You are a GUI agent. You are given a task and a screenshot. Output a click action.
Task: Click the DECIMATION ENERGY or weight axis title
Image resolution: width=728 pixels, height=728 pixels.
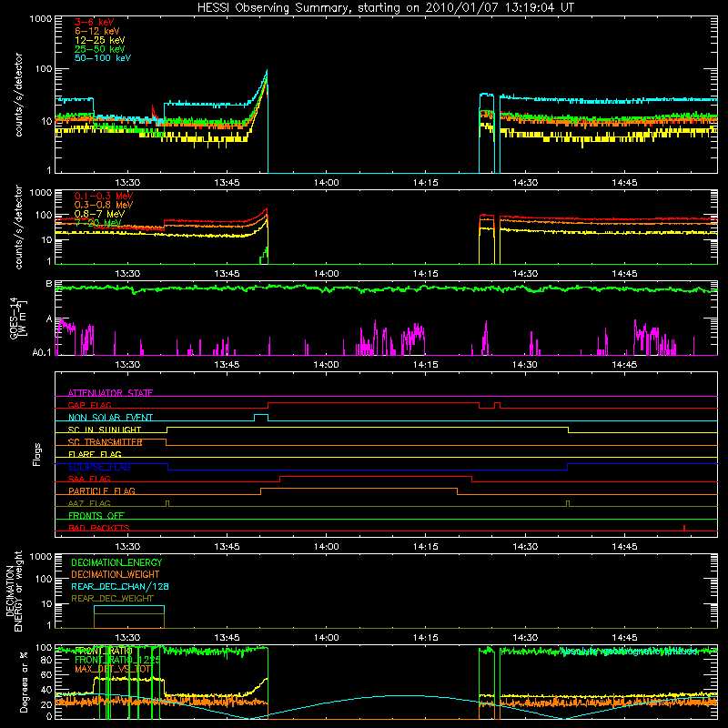[x=14, y=591]
